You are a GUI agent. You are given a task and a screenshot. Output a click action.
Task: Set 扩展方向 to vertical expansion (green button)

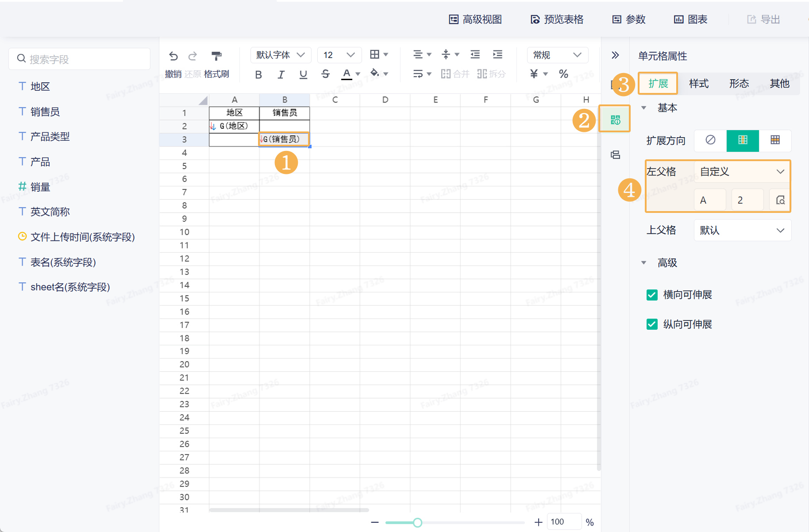pyautogui.click(x=743, y=140)
